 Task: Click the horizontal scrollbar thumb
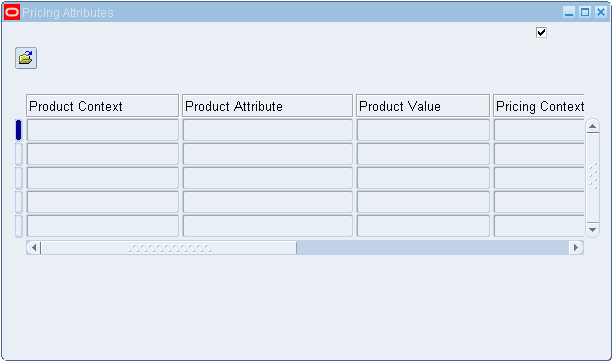(x=169, y=247)
